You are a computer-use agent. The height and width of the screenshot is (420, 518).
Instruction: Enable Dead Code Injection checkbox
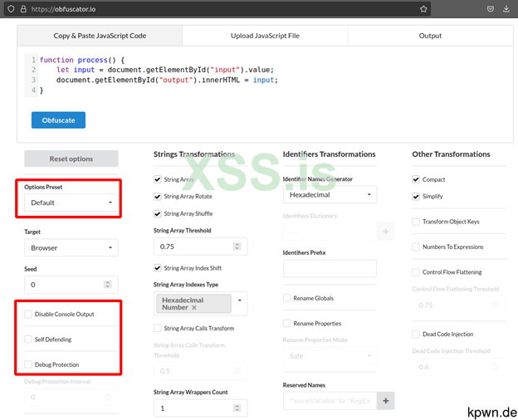[x=416, y=334]
